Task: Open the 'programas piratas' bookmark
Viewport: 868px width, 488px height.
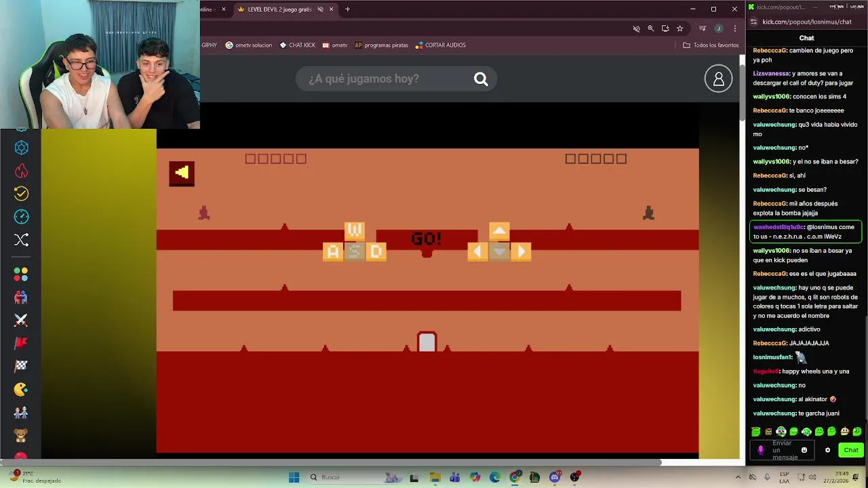Action: (381, 45)
